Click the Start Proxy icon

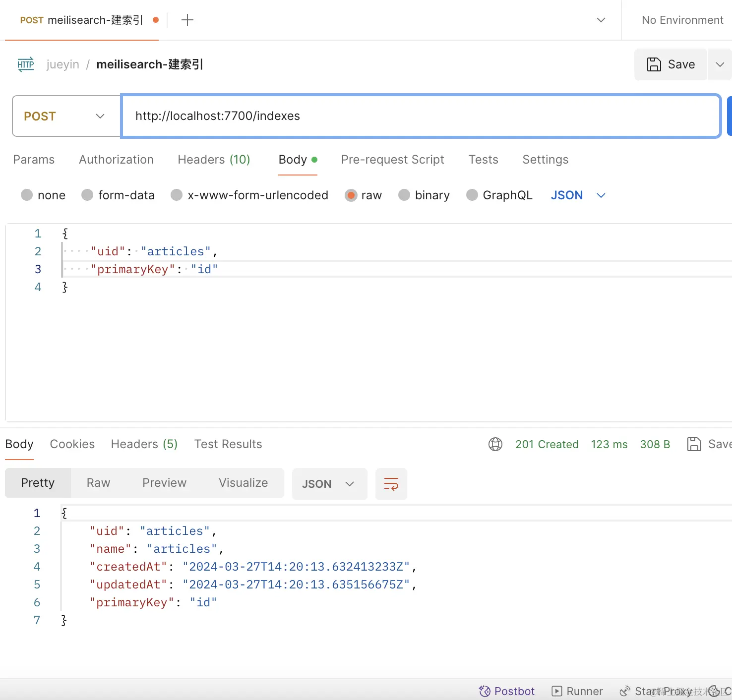click(625, 691)
